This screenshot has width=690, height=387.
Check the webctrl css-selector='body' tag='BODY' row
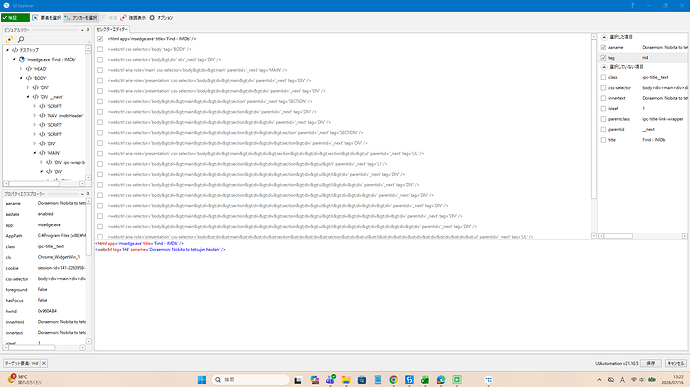click(100, 49)
